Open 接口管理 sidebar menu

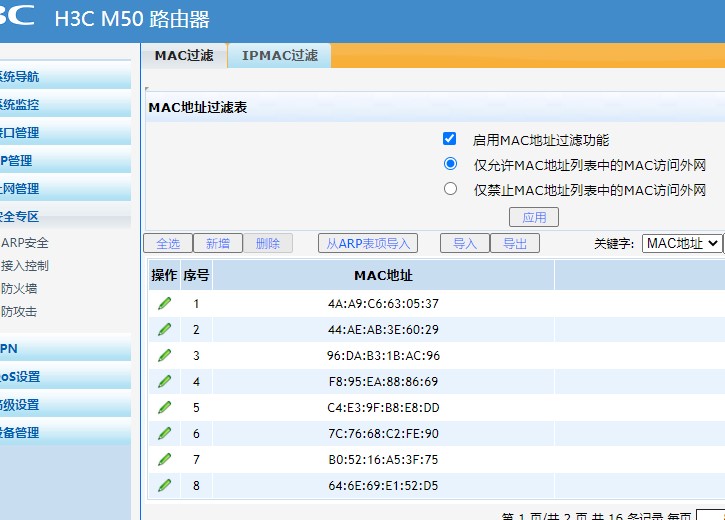(x=65, y=133)
